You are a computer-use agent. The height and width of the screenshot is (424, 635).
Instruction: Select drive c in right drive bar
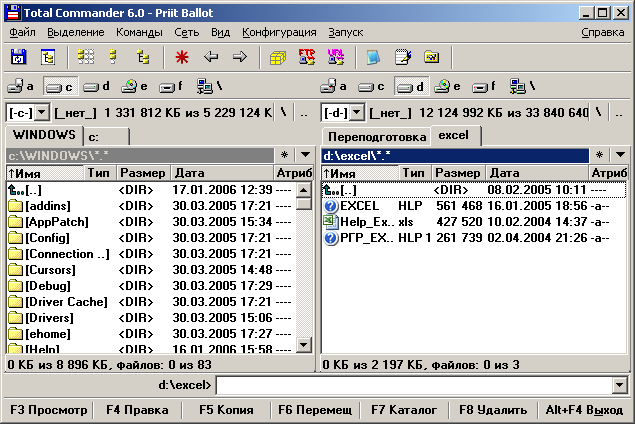(371, 86)
